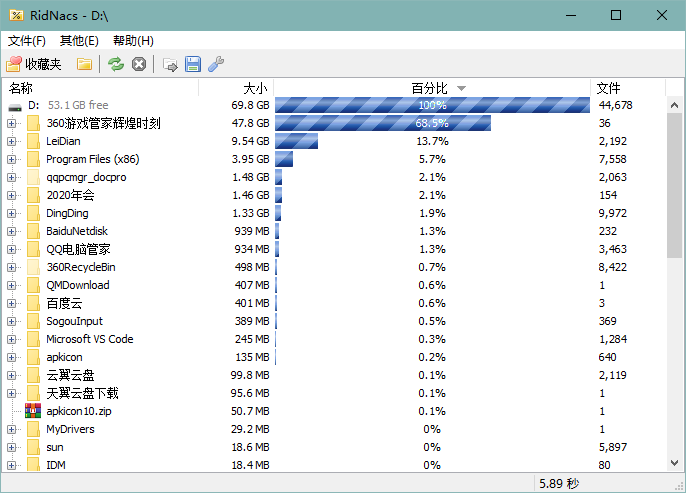
Task: Click the scrollbar down arrow
Action: tap(674, 463)
